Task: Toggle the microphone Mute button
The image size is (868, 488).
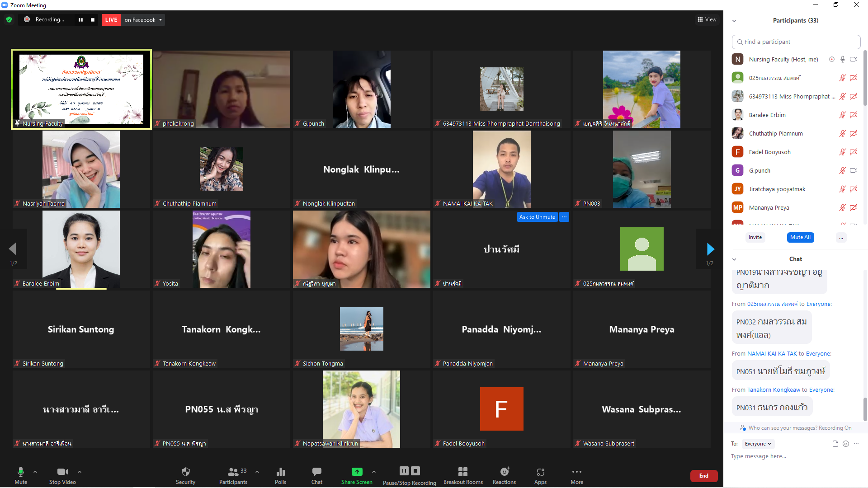Action: point(20,472)
